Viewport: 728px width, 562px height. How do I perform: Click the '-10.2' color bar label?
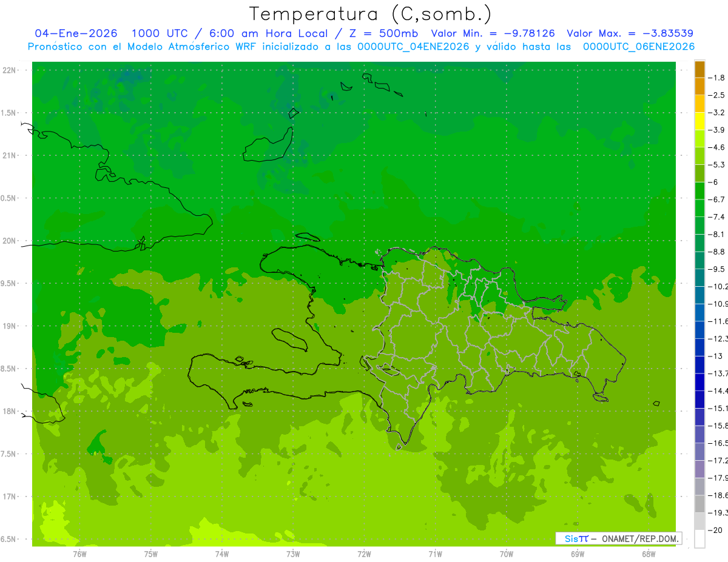pos(718,286)
